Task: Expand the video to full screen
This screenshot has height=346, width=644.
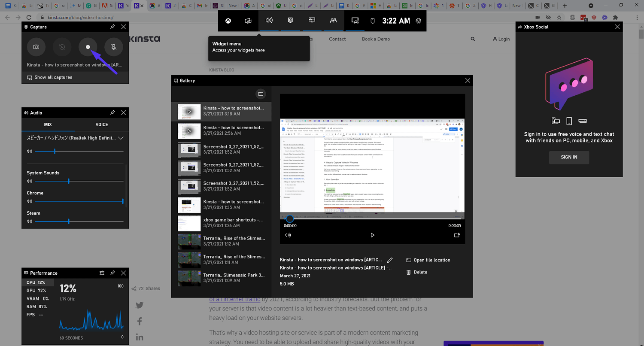Action: point(457,235)
